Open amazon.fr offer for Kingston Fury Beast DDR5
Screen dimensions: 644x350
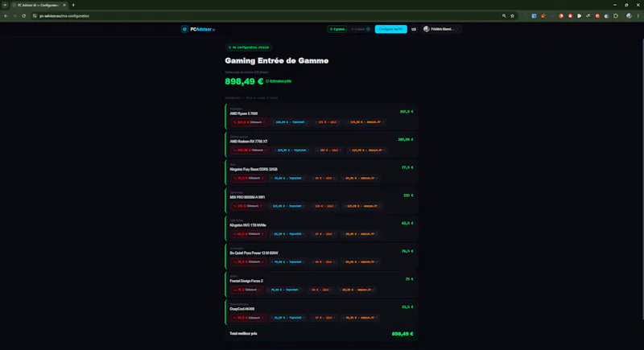pos(360,178)
